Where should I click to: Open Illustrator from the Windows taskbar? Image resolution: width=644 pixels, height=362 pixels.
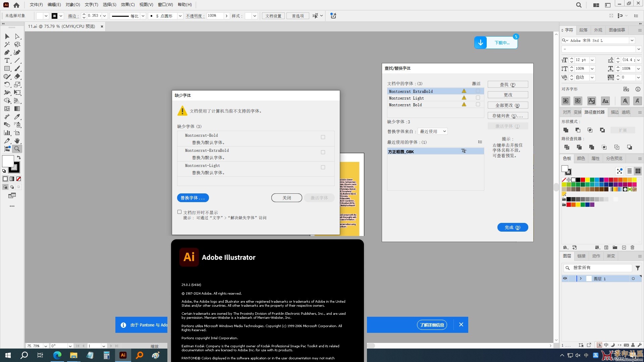[123, 355]
